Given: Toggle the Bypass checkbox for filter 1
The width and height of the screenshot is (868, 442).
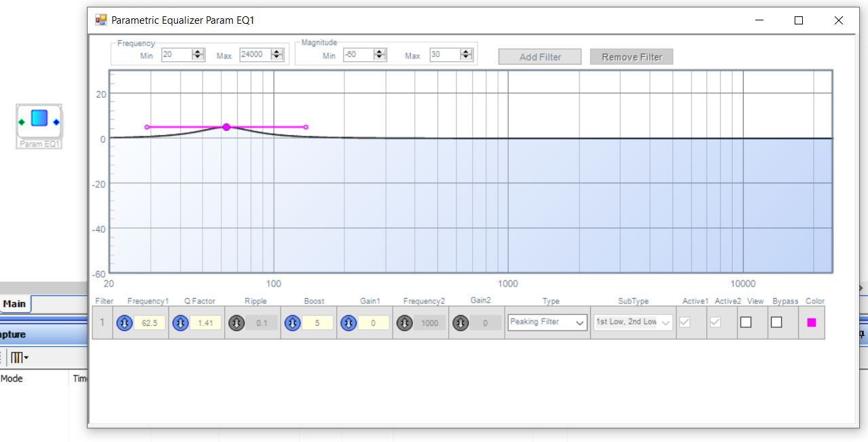Looking at the screenshot, I should click(776, 323).
